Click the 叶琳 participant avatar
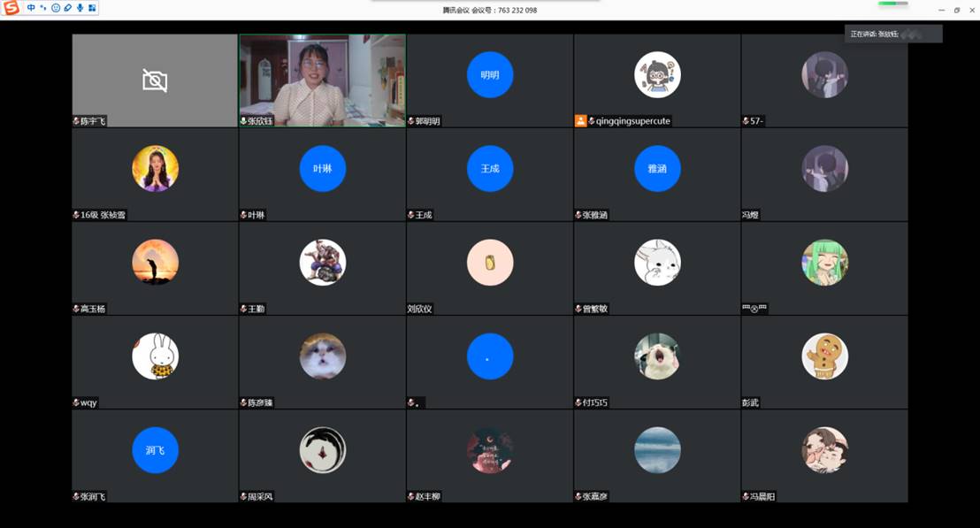 tap(322, 169)
